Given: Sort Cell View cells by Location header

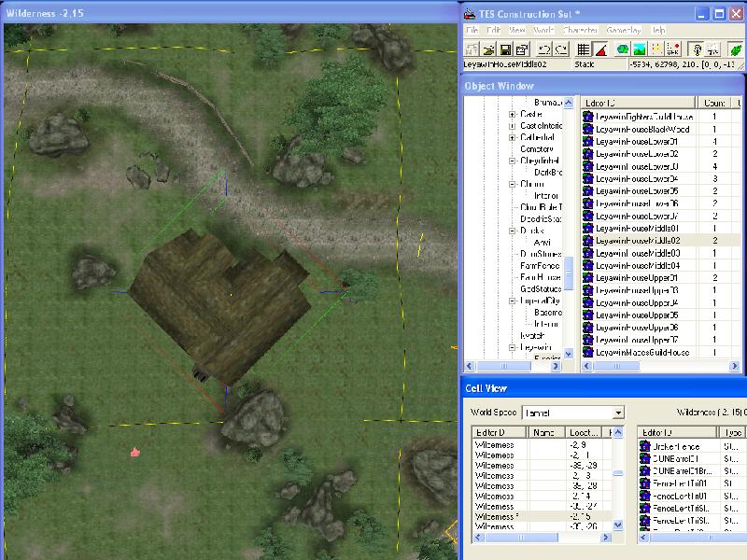Looking at the screenshot, I should (x=584, y=432).
